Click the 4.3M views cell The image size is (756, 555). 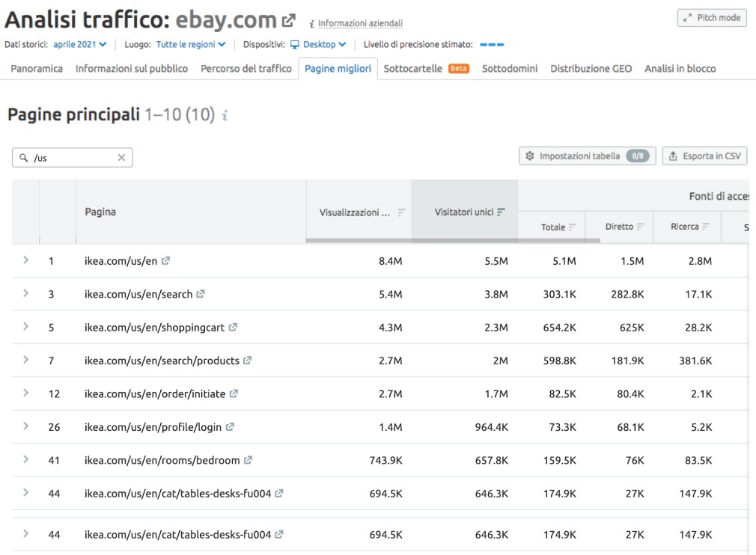(x=391, y=328)
